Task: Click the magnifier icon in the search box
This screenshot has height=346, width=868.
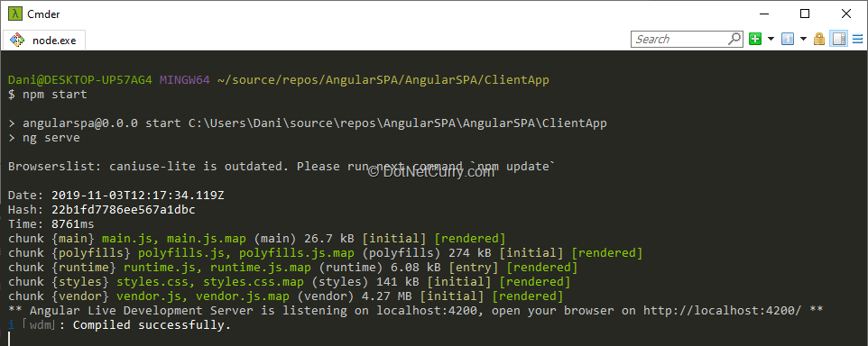Action: click(734, 39)
